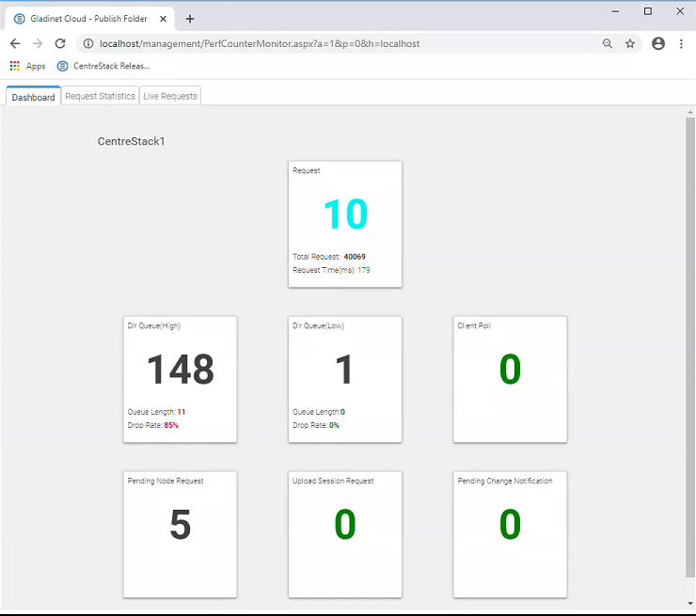Click the Pending Node Request value 5

pos(181,525)
